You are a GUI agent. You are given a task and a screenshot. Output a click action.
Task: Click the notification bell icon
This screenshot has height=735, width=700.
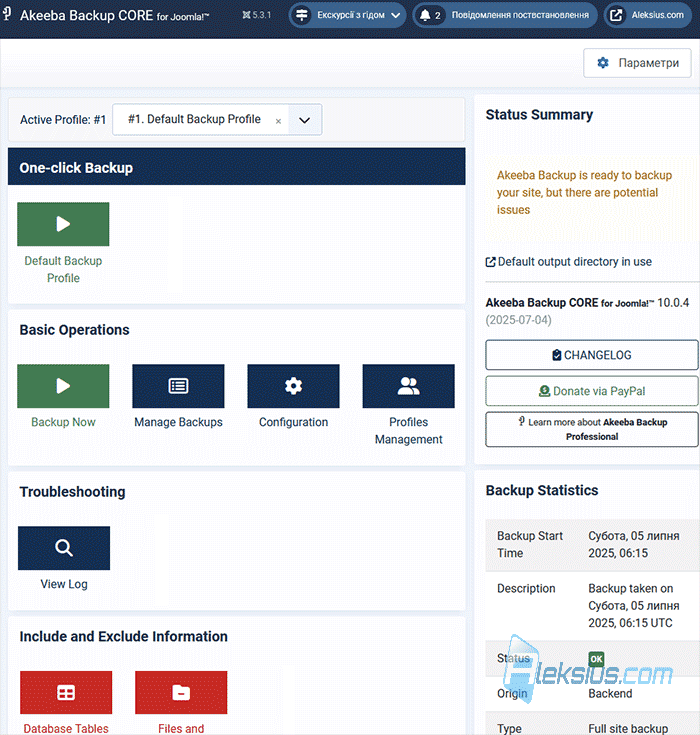point(425,15)
